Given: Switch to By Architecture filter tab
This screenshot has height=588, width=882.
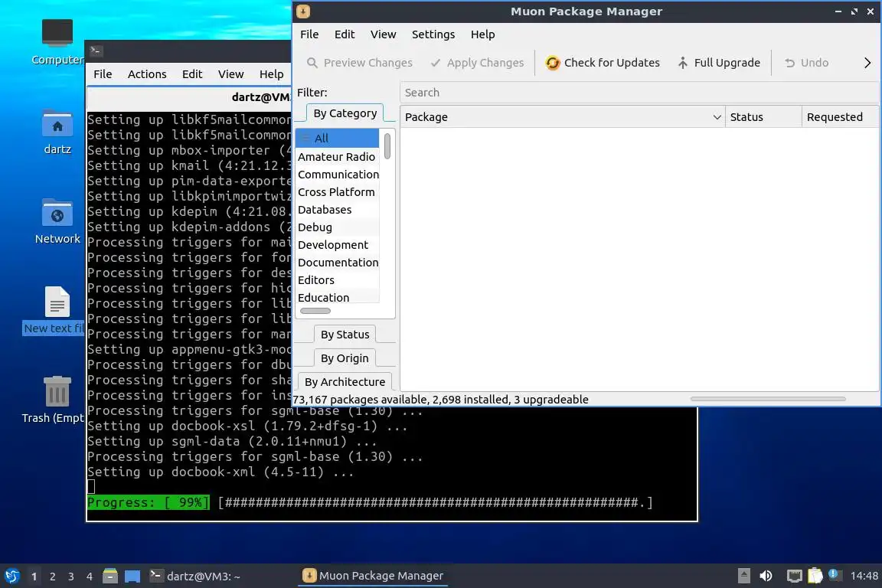Looking at the screenshot, I should coord(345,381).
